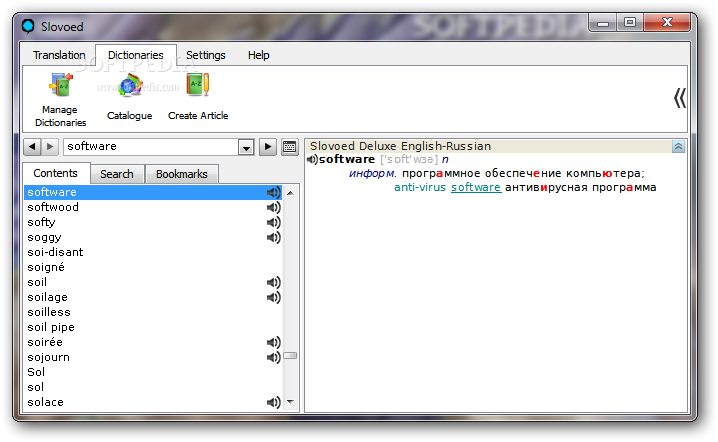Switch to the Search tab

click(x=117, y=174)
